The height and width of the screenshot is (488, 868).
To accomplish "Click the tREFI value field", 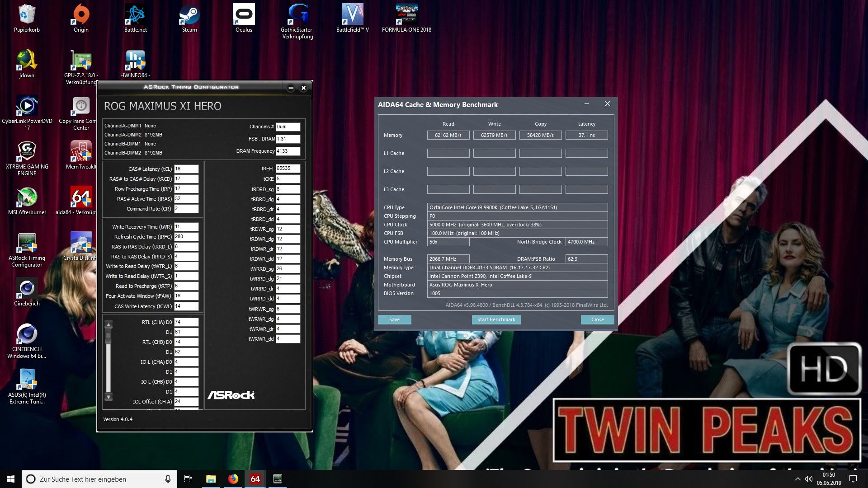I will [288, 169].
